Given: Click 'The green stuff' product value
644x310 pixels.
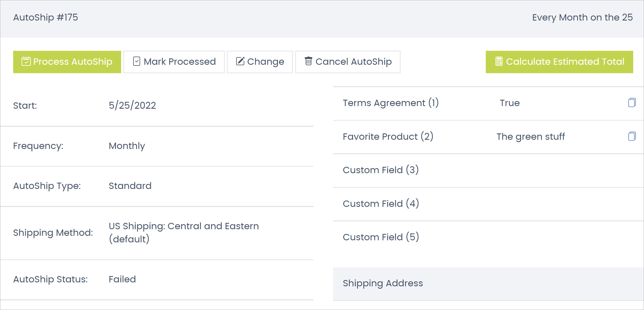Looking at the screenshot, I should [531, 137].
